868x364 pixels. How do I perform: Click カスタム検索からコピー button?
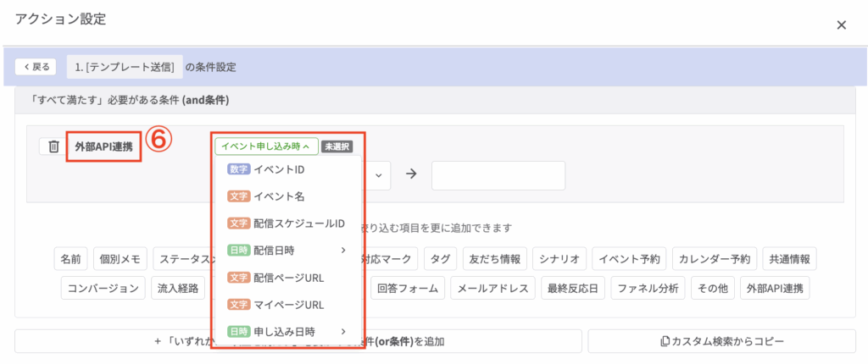(x=721, y=341)
